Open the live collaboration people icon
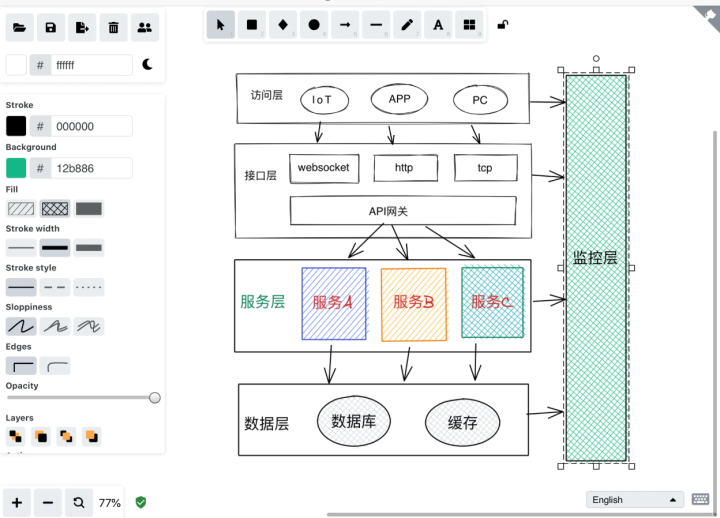This screenshot has width=720, height=518. coord(146,28)
